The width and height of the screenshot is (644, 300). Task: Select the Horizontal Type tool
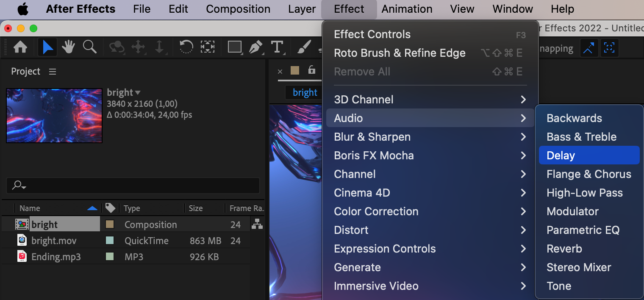pos(277,47)
